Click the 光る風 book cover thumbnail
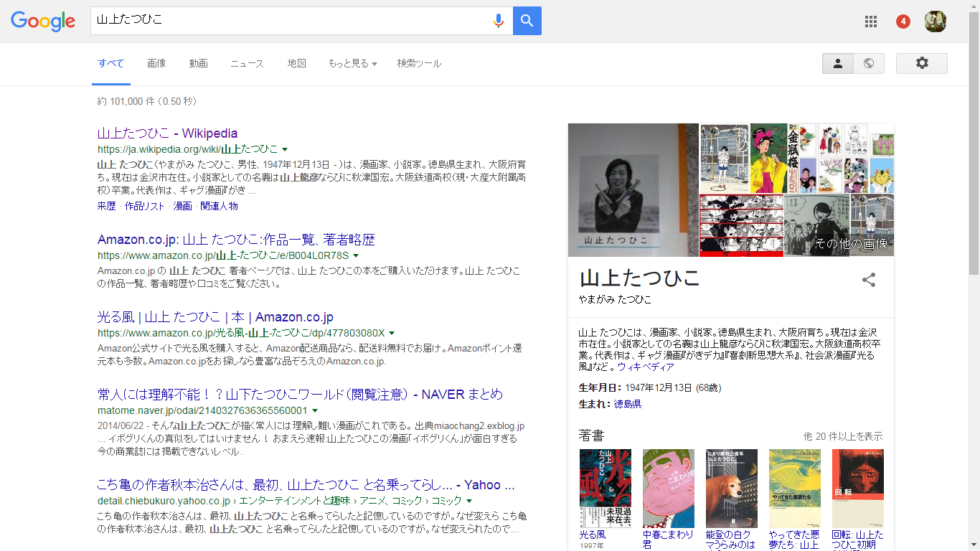 605,488
